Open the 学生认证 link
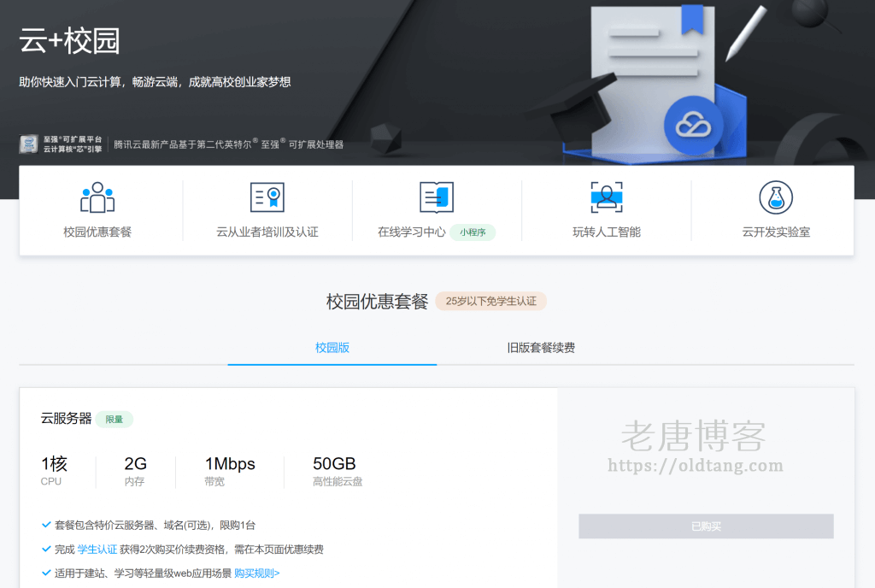The image size is (875, 588). tap(97, 550)
